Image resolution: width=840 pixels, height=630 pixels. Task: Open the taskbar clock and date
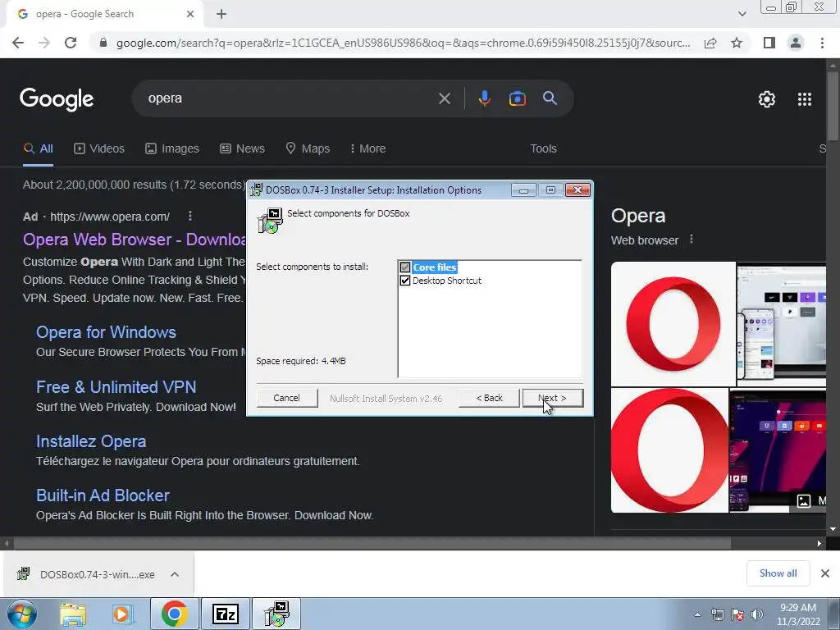pos(798,614)
